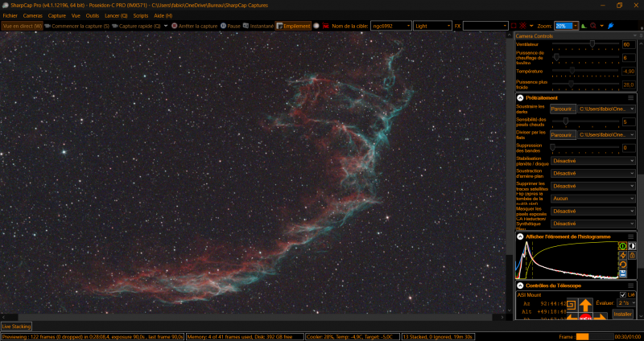The height and width of the screenshot is (341, 644).
Task: Open Soustraction d'arrière-plan dropdown
Action: click(x=593, y=173)
